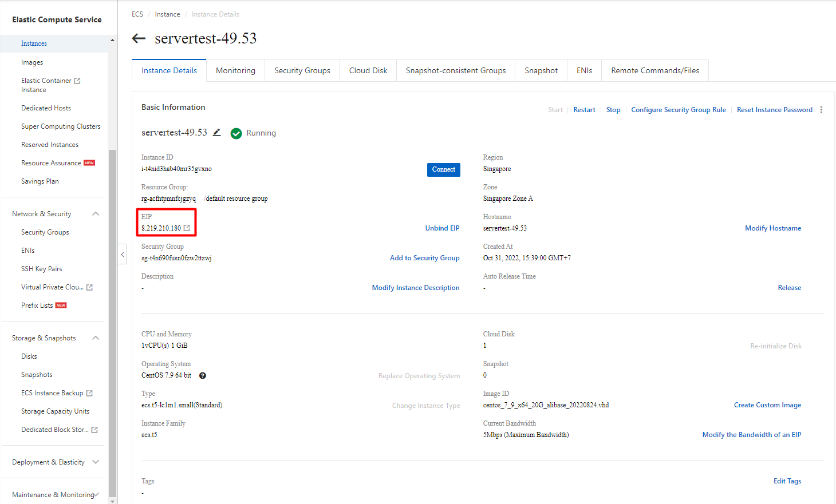Viewport: 836px width, 504px height.
Task: Switch to the Monitoring tab
Action: click(235, 71)
